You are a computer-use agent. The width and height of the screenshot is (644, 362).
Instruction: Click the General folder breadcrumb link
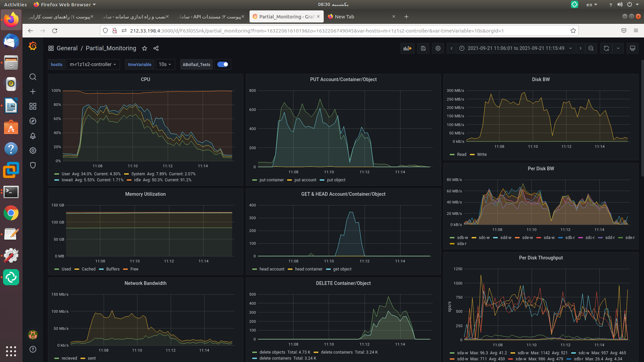67,48
